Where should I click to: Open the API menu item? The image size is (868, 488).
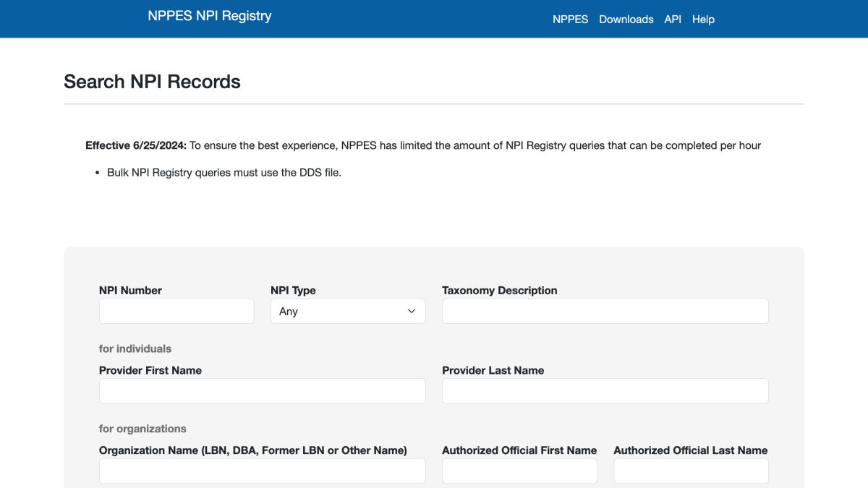[673, 20]
